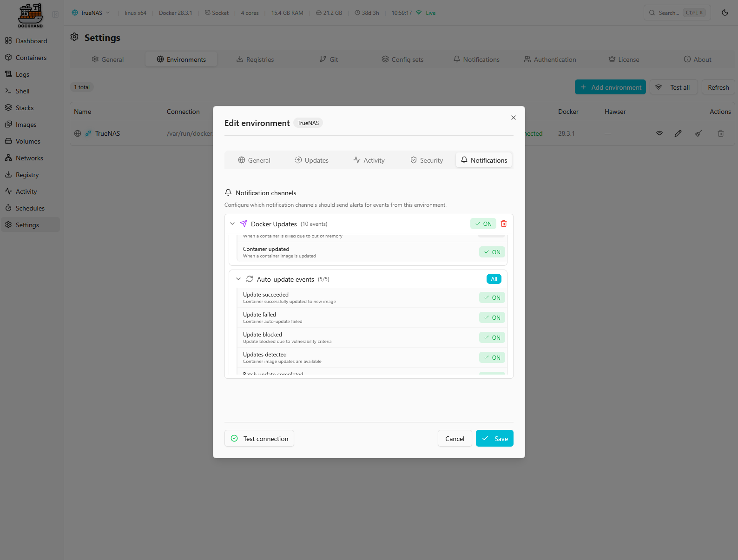Open the TrueNAS environment dropdown in header

(x=91, y=13)
